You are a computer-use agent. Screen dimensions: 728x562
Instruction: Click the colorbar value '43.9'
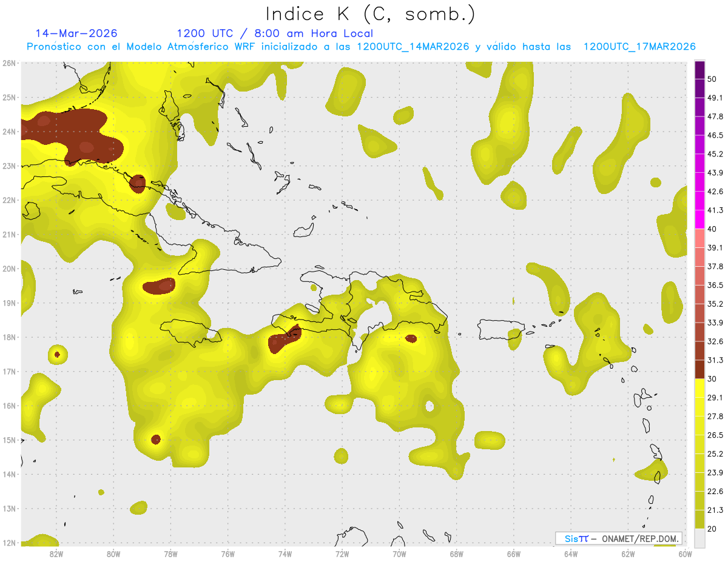pos(715,173)
